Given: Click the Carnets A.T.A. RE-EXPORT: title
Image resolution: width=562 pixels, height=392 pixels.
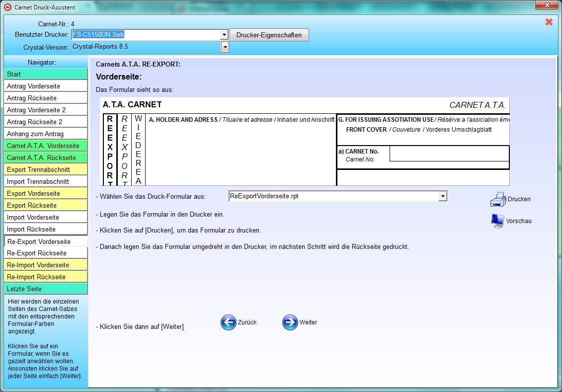Looking at the screenshot, I should [138, 65].
